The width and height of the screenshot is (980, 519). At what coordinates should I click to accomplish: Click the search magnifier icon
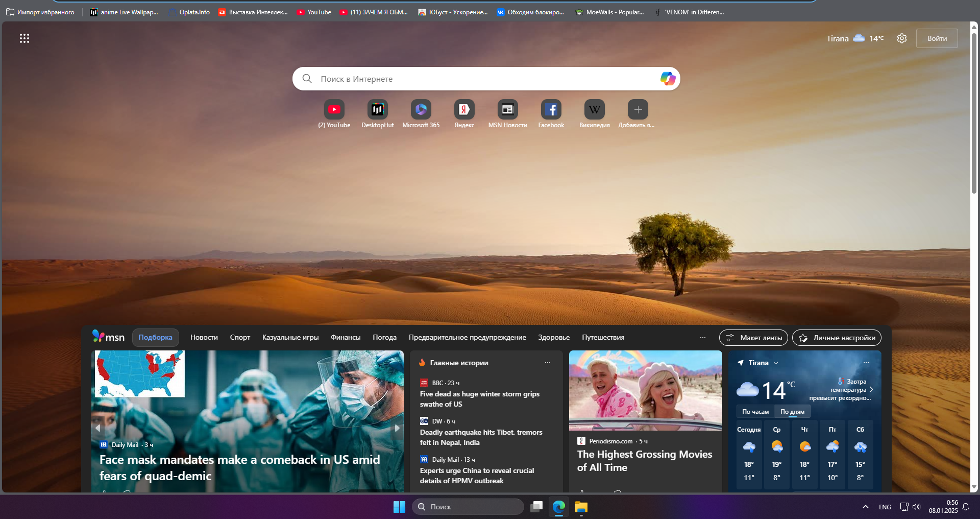coord(307,79)
